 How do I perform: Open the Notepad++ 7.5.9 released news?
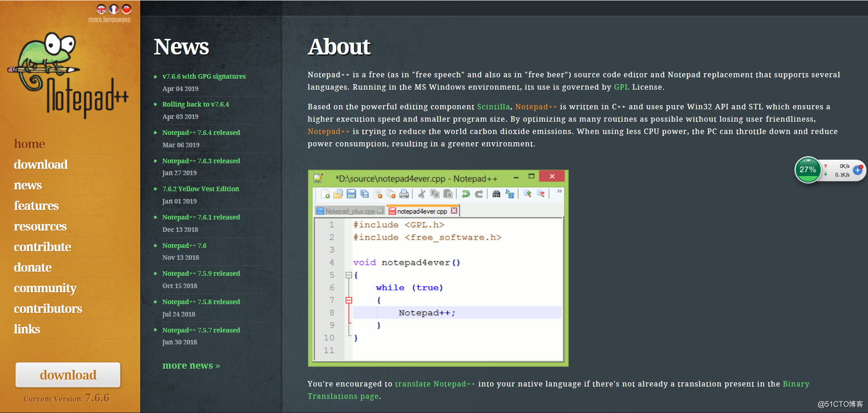coord(201,274)
